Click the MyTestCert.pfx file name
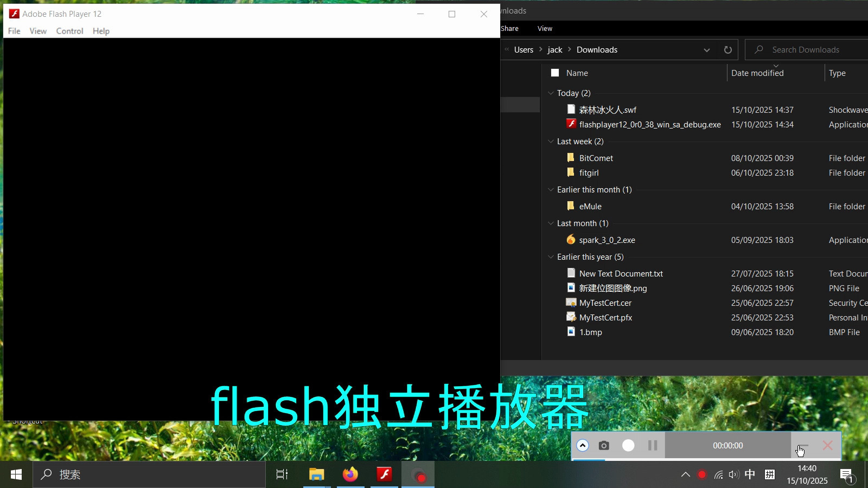868x488 pixels. click(x=605, y=318)
